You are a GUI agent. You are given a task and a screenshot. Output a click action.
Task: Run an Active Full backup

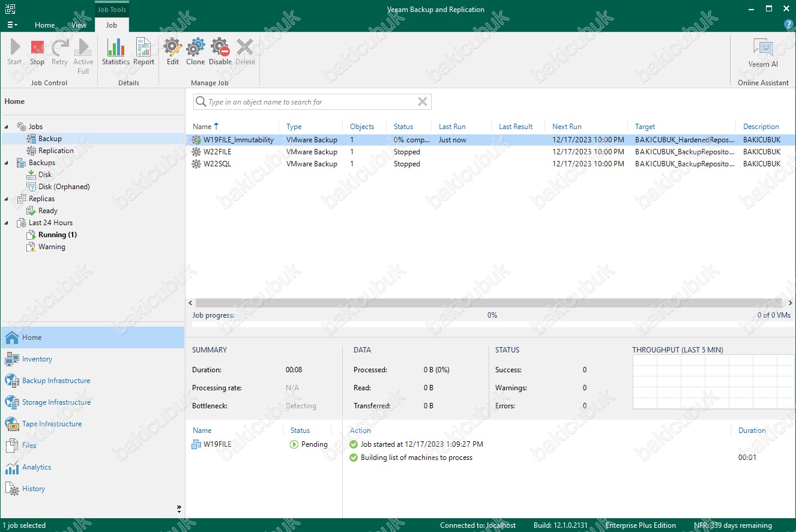[83, 56]
